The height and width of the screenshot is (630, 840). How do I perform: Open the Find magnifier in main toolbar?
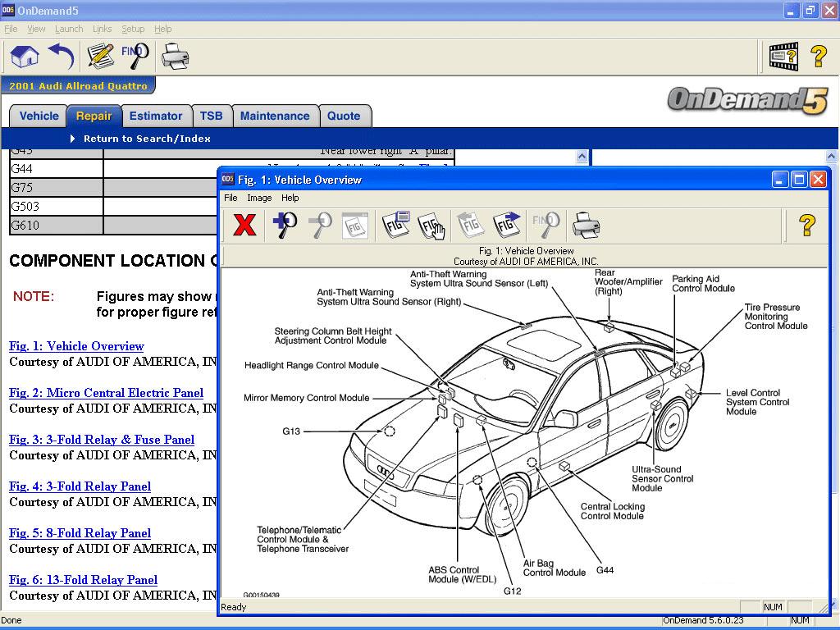tap(135, 57)
